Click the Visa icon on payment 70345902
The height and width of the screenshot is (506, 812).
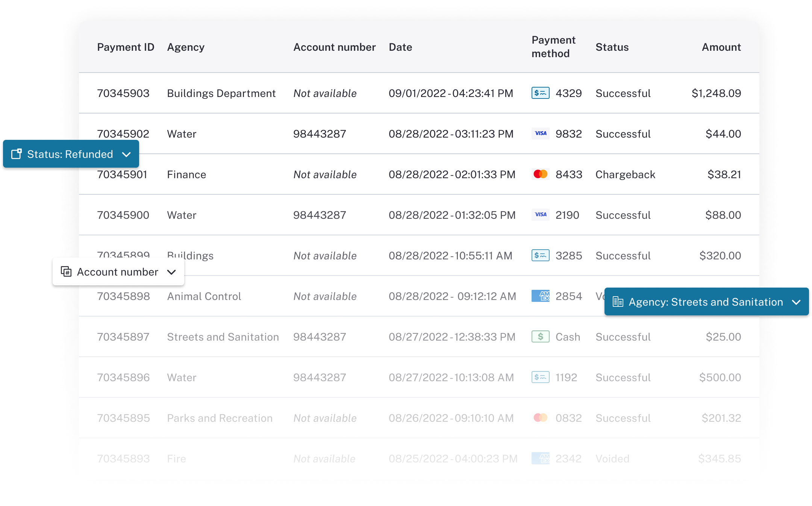[x=540, y=133]
